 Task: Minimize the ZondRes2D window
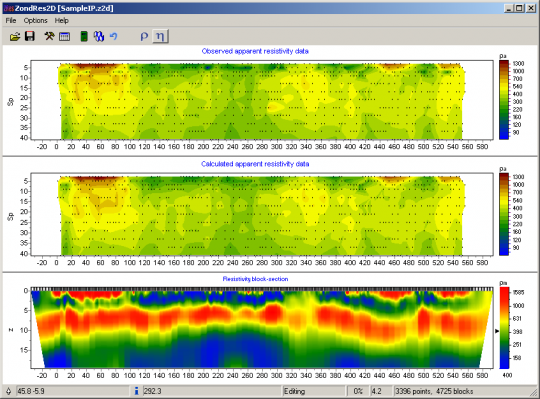pos(509,8)
